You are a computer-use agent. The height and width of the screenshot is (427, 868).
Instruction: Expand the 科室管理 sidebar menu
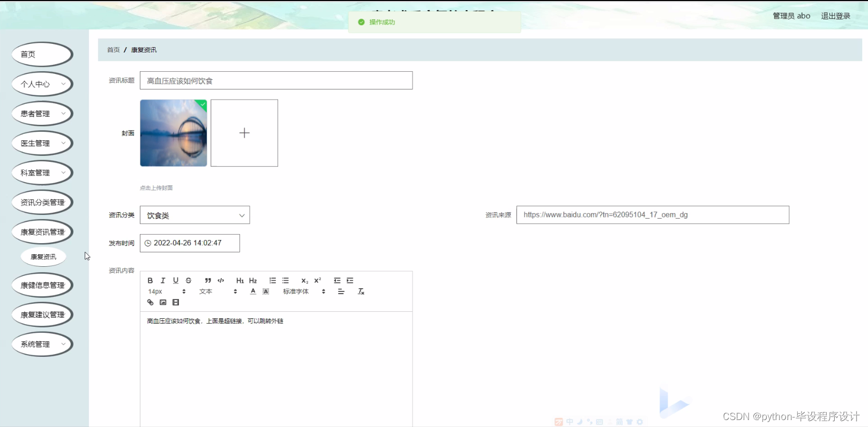click(x=42, y=173)
